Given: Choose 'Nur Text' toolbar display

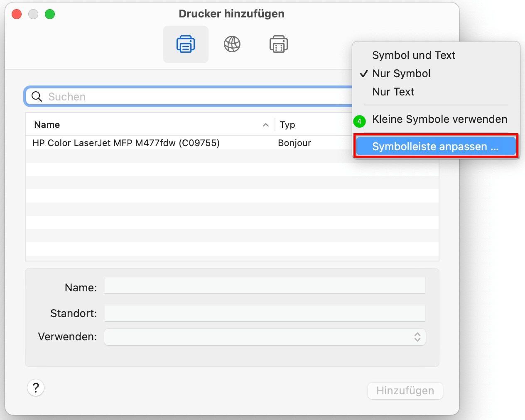Looking at the screenshot, I should coord(393,92).
